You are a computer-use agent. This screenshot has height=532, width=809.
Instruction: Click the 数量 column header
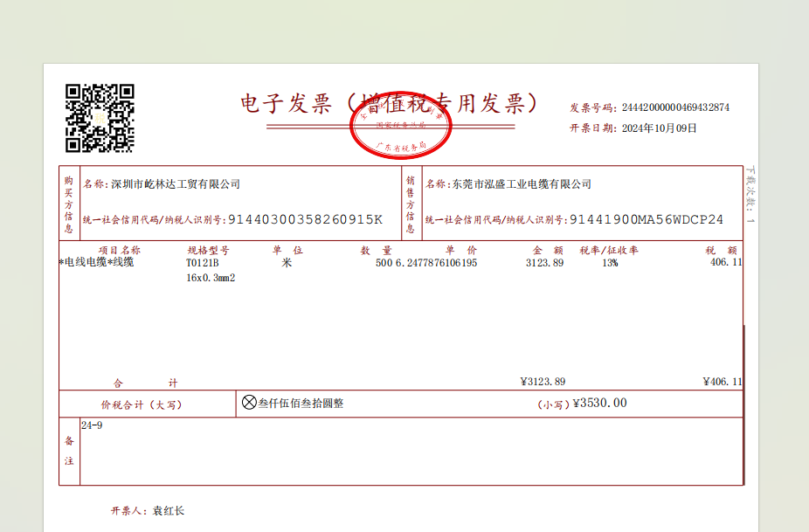pos(377,250)
